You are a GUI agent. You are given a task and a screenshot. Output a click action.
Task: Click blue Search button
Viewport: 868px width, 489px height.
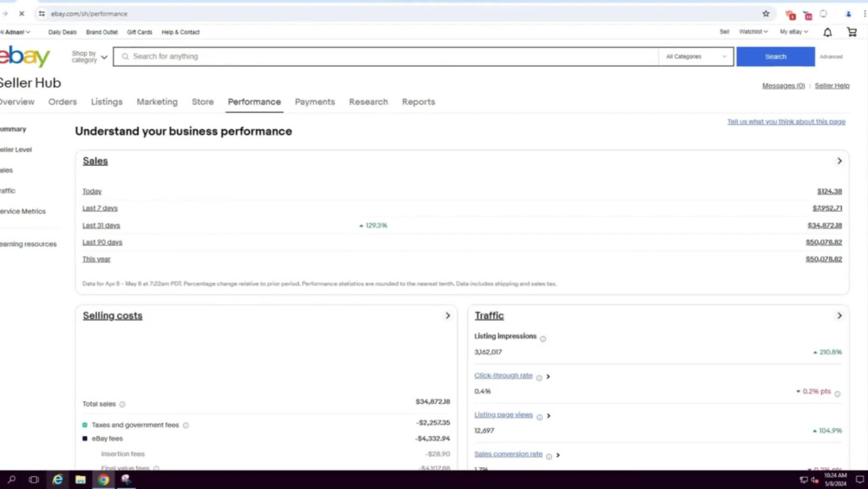click(x=775, y=56)
